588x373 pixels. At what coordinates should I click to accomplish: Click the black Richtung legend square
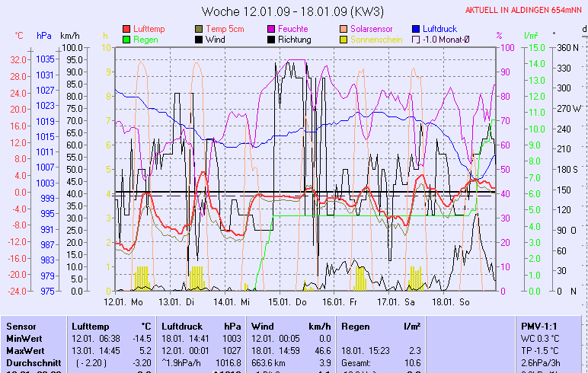click(271, 39)
